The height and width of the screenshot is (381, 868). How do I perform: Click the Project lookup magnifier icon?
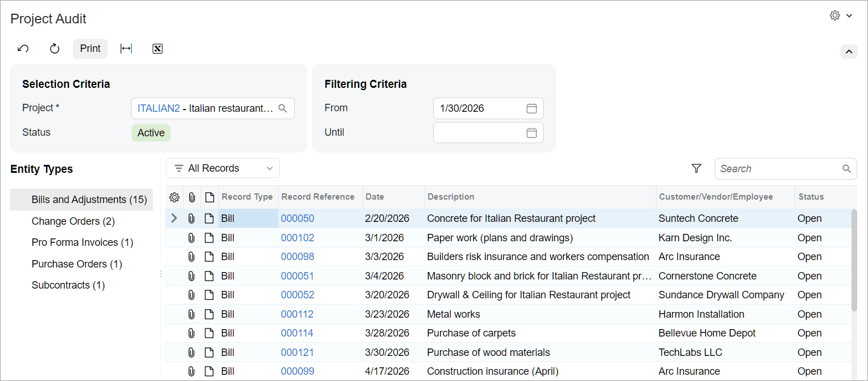(x=283, y=108)
